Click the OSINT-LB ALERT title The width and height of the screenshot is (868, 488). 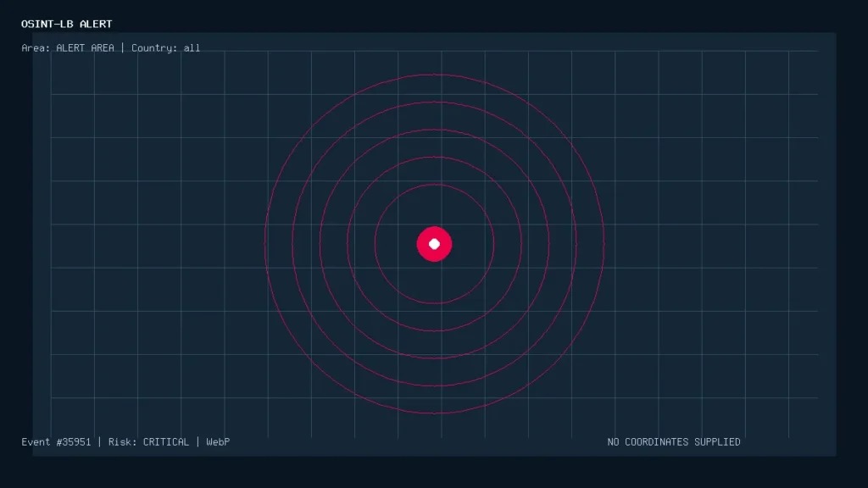[66, 24]
